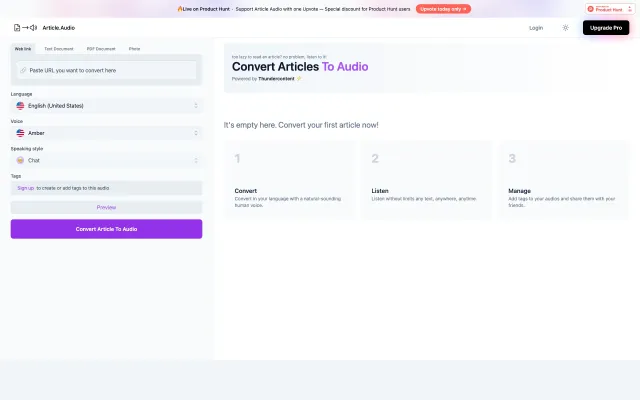Click the Upgrade Pro button
Screen dimensions: 640x400
606,28
